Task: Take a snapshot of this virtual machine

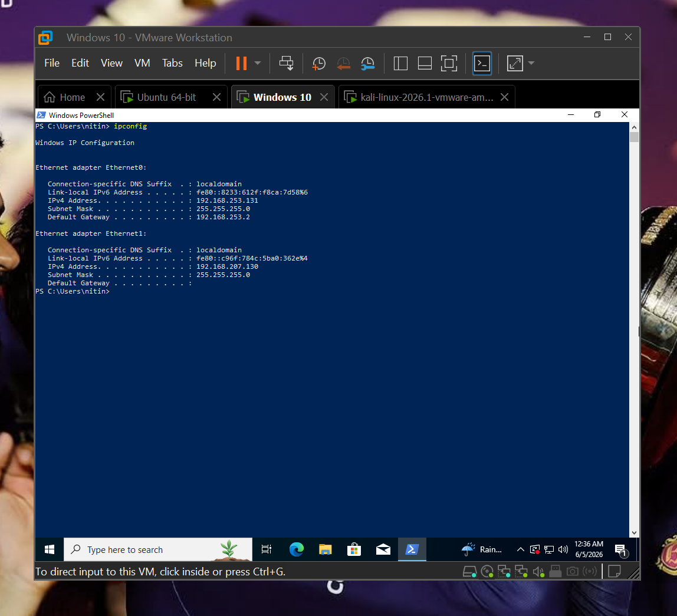Action: (318, 64)
